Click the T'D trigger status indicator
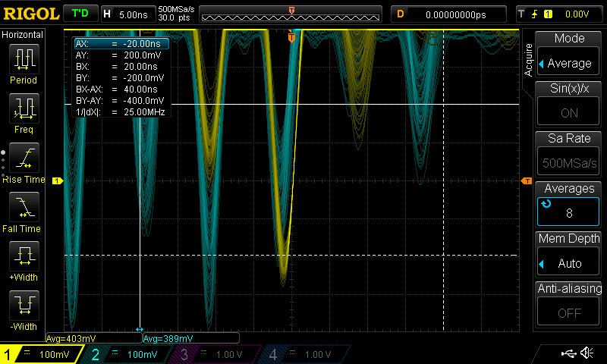 pyautogui.click(x=80, y=14)
